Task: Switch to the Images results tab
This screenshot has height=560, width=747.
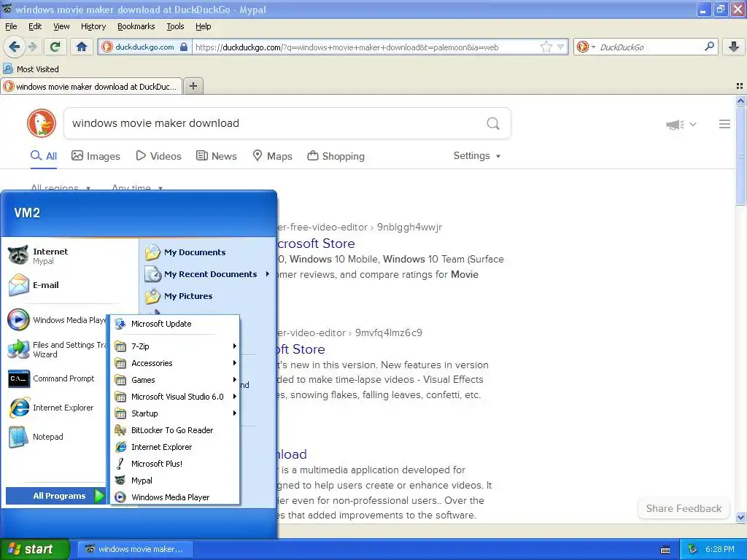Action: [96, 156]
